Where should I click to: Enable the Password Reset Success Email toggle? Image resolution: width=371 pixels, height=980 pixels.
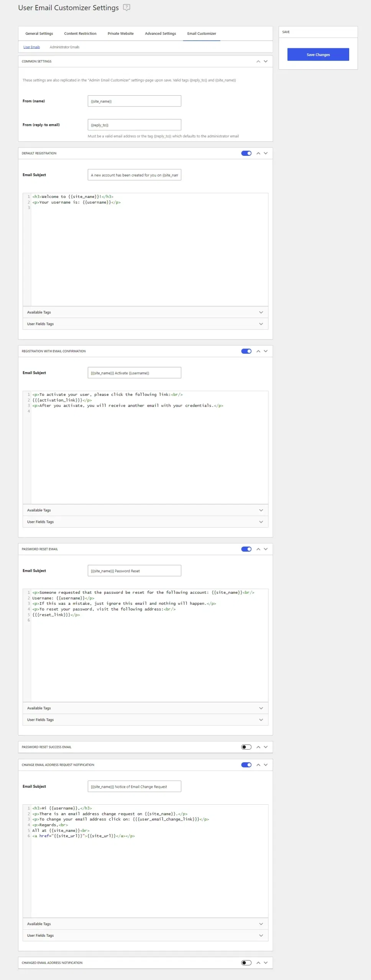pyautogui.click(x=246, y=747)
